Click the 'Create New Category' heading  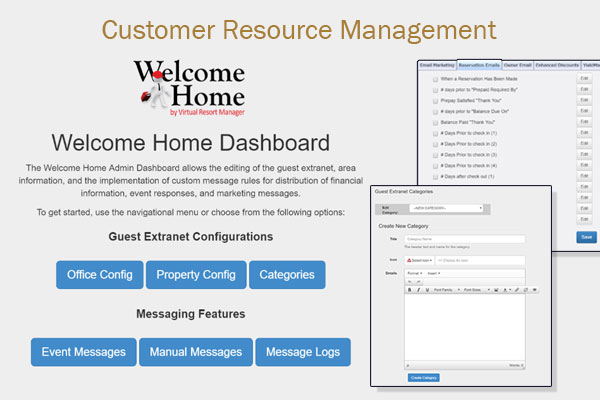pos(403,226)
